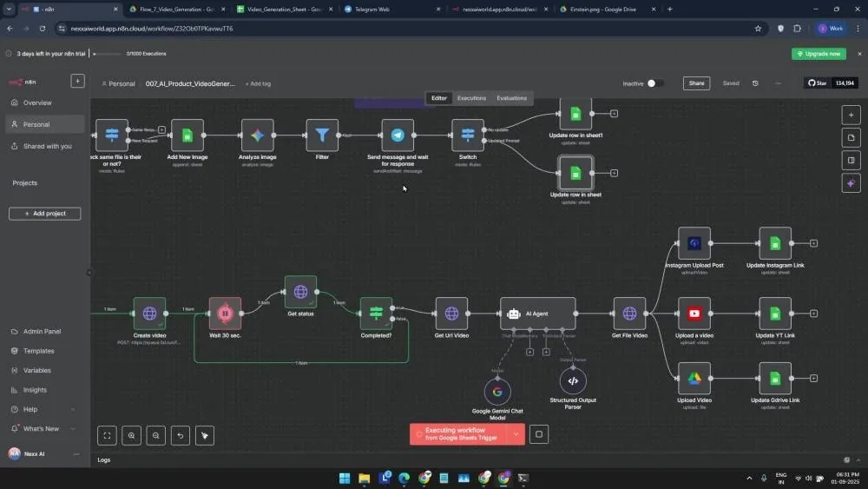Click the Add tag link
Screen dimensions: 868x489
(x=258, y=83)
